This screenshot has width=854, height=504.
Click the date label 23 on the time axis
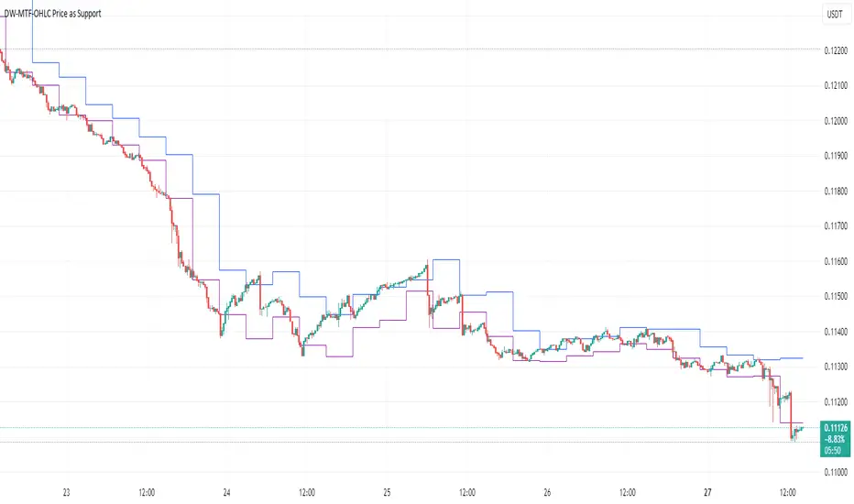[67, 490]
